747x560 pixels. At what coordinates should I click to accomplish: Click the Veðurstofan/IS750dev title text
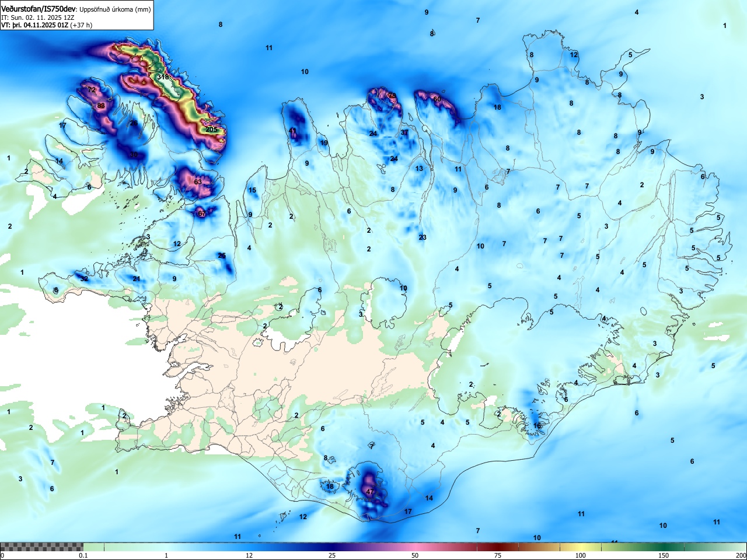tap(39, 9)
